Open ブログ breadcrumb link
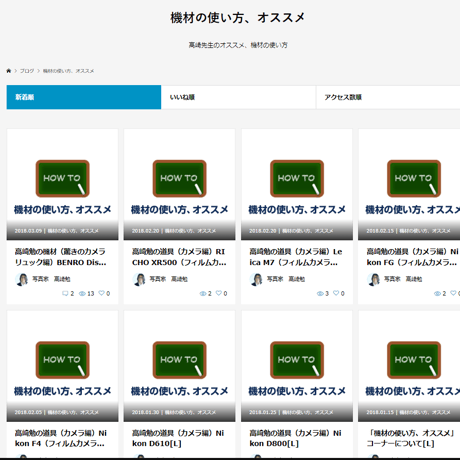This screenshot has width=460, height=460. (27, 71)
